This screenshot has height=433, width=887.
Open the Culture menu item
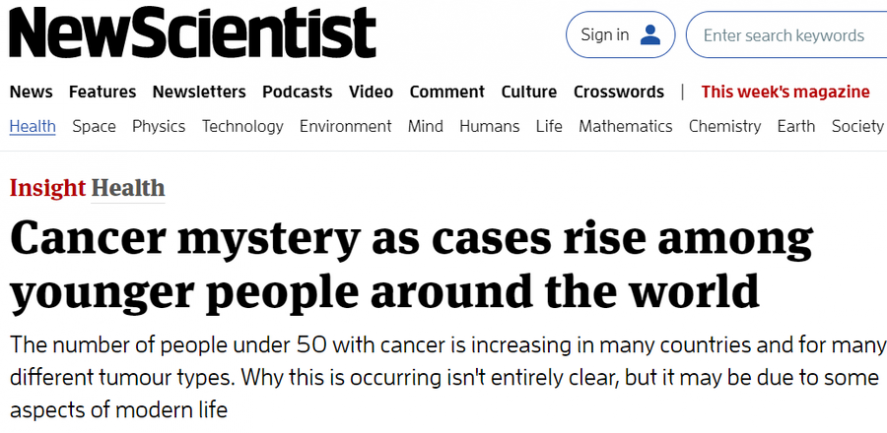point(529,92)
